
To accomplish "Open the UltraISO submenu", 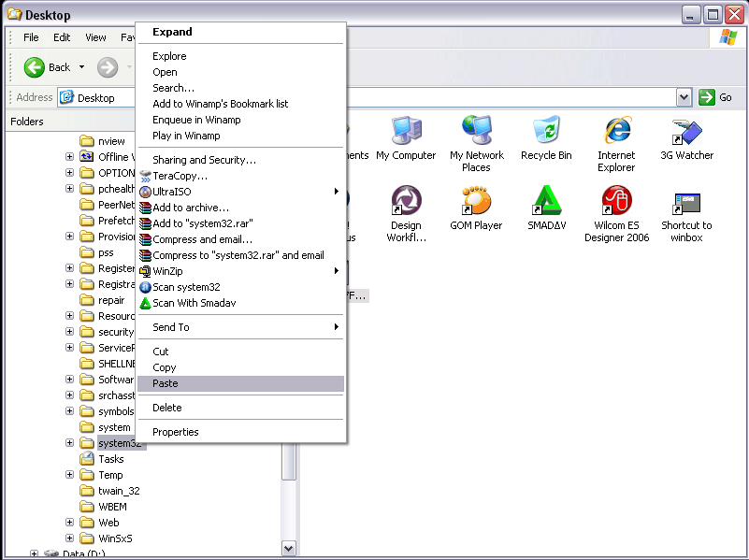I will (337, 192).
